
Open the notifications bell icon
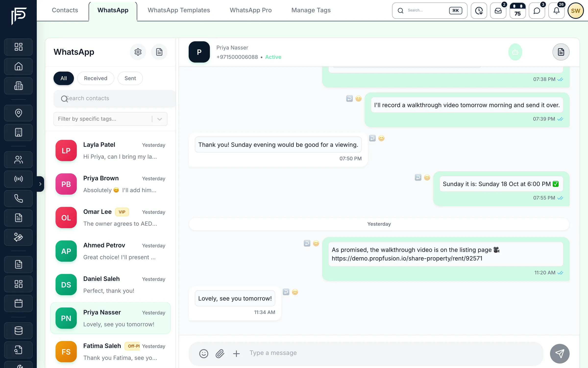tap(556, 11)
